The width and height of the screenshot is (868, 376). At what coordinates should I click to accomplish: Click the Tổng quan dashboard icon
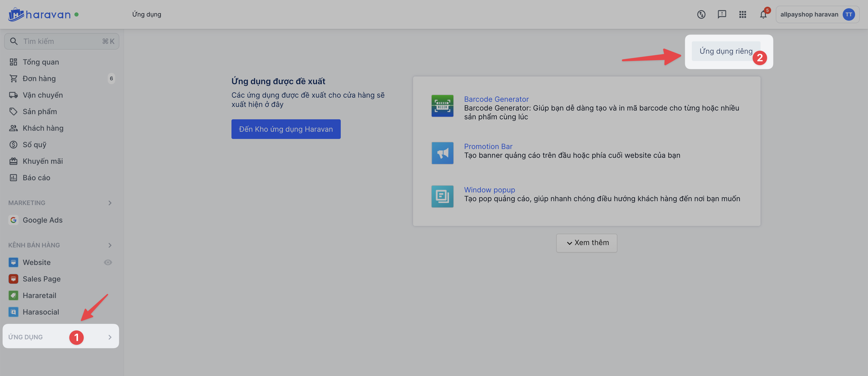13,62
